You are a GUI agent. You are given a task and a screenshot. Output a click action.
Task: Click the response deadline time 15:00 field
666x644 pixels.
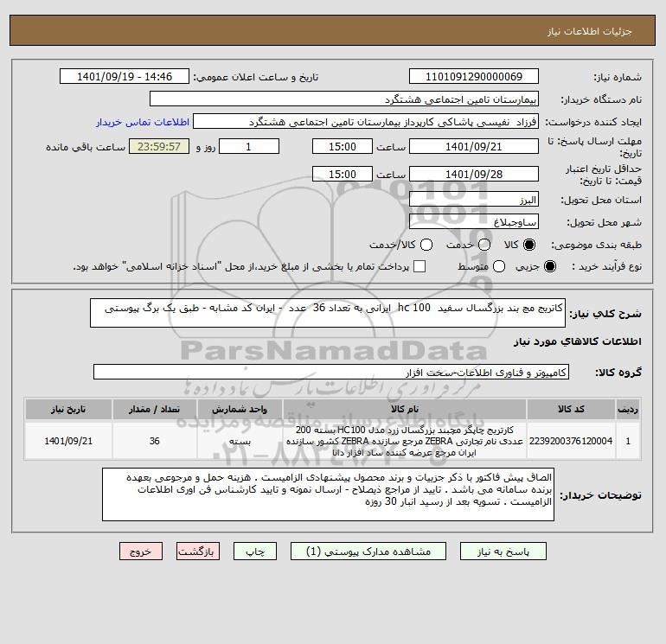[x=343, y=146]
